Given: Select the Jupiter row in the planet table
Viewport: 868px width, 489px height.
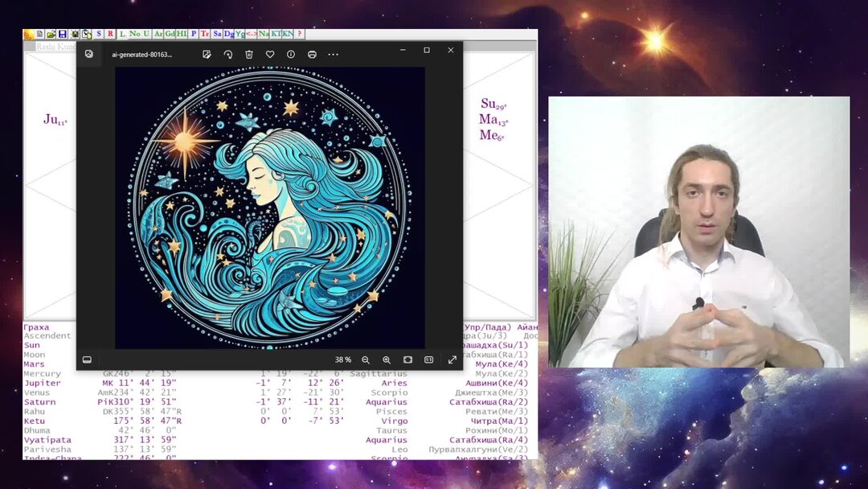Looking at the screenshot, I should pyautogui.click(x=276, y=383).
